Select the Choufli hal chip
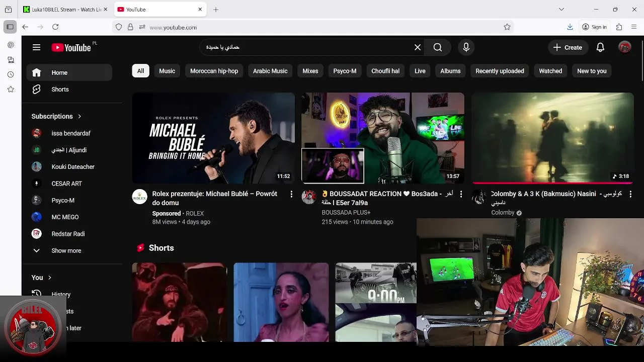The width and height of the screenshot is (644, 362). (x=385, y=71)
